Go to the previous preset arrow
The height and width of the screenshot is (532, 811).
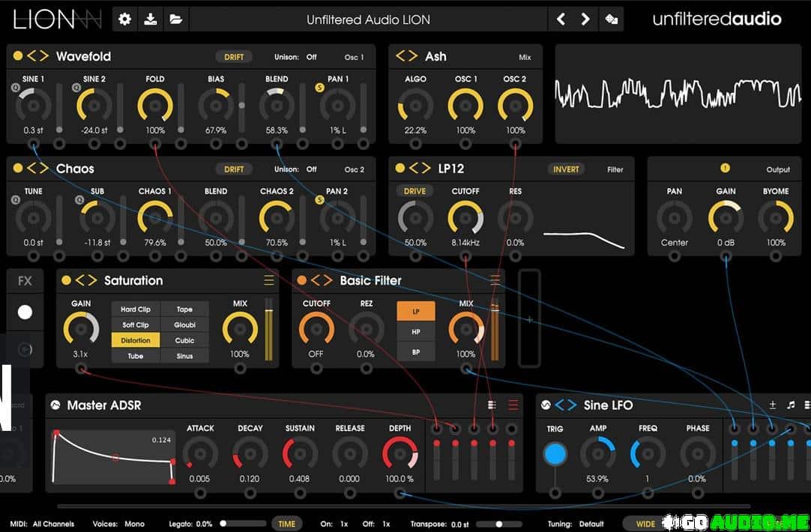[x=561, y=19]
